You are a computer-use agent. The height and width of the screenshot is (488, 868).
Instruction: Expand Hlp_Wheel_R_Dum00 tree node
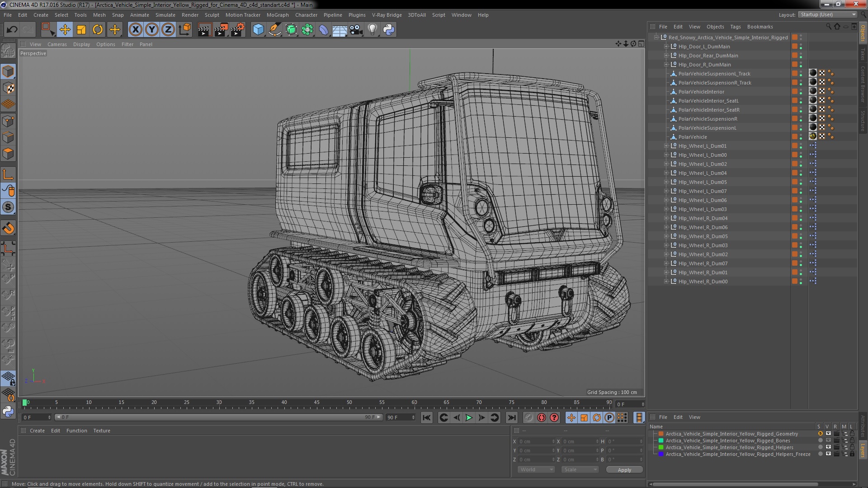click(666, 282)
